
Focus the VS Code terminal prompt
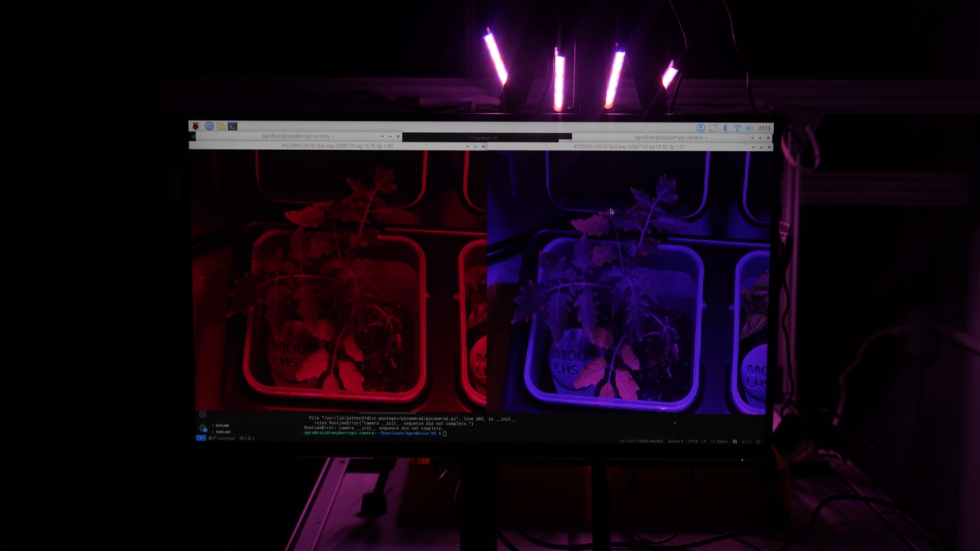(x=445, y=433)
